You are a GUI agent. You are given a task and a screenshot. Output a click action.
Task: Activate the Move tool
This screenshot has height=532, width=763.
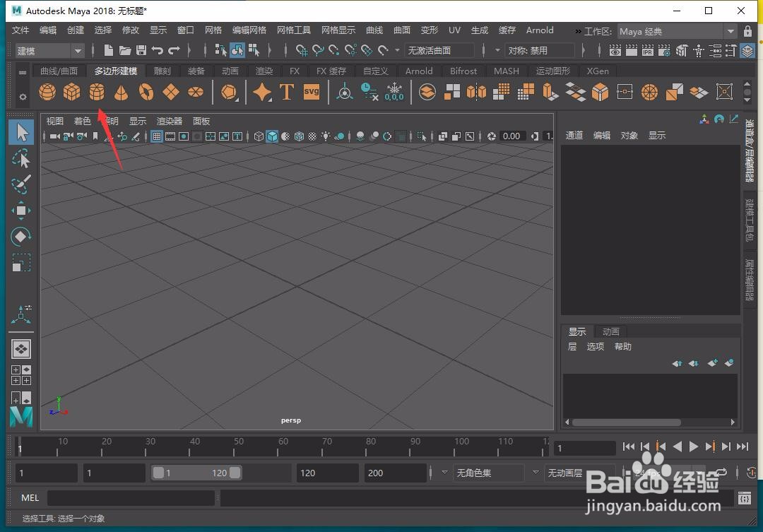click(x=21, y=211)
